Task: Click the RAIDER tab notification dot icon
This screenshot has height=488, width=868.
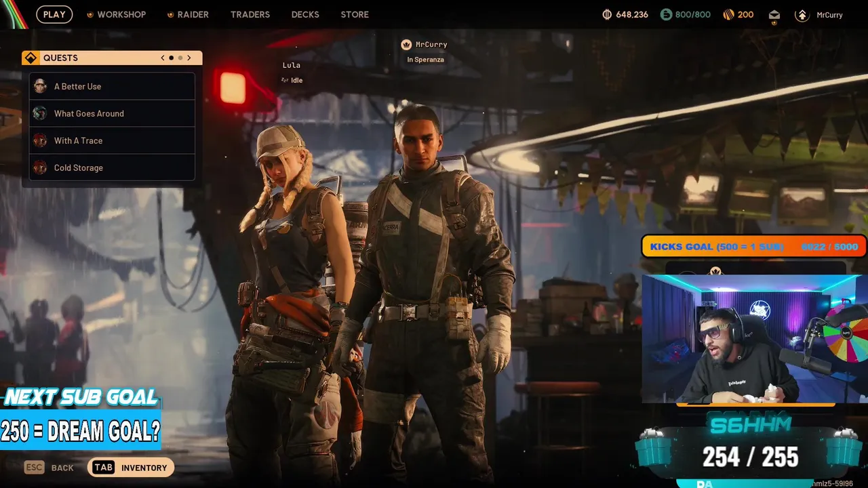Action: pyautogui.click(x=170, y=14)
